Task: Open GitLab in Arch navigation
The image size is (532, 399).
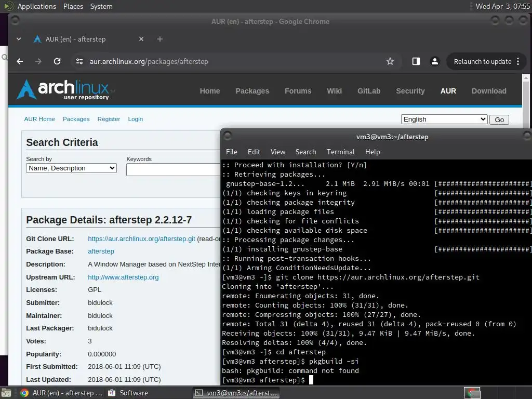Action: 369,91
